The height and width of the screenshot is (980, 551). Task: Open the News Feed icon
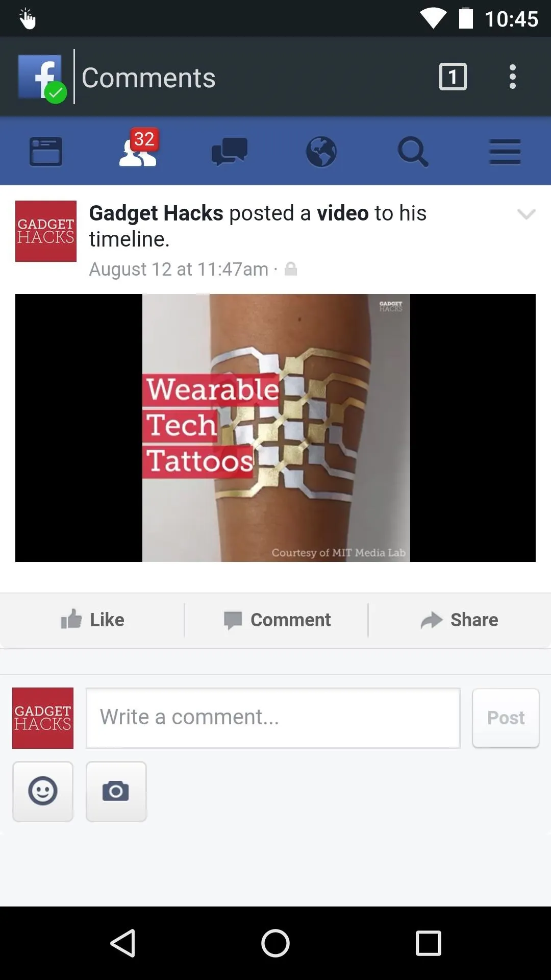coord(46,152)
